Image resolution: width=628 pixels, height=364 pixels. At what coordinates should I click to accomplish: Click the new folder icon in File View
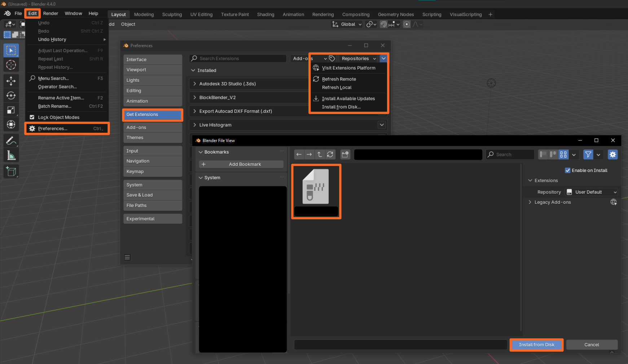pos(345,154)
